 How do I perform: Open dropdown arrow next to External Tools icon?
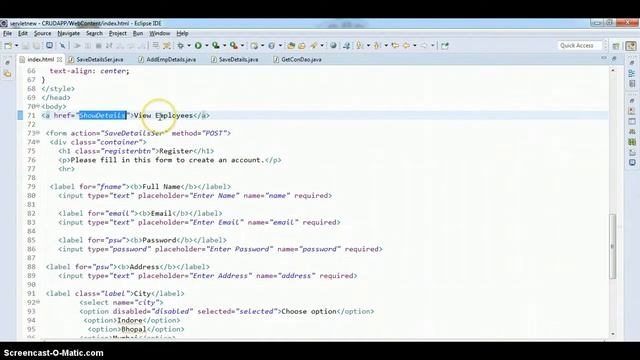pyautogui.click(x=242, y=46)
